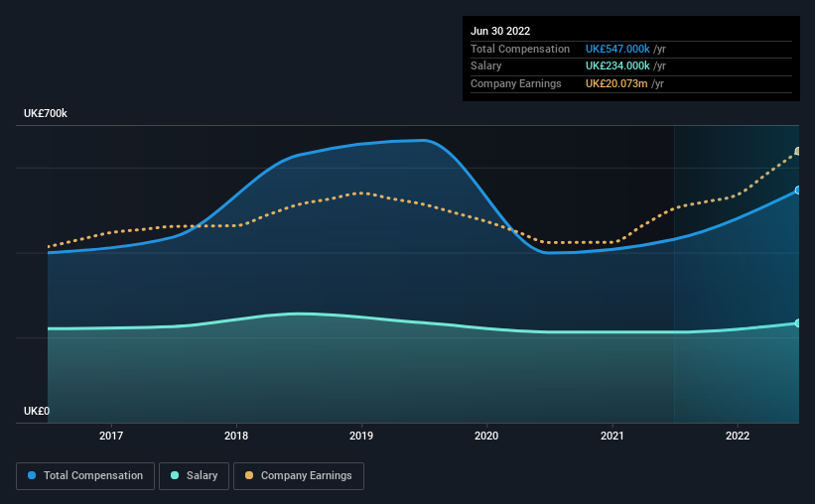Click the orange Company Earnings legend dot
The image size is (815, 504).
[249, 475]
